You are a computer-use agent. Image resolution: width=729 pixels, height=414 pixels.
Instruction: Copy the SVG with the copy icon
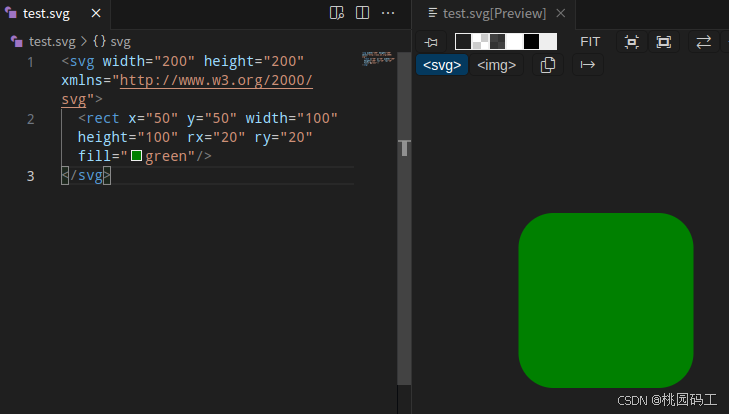pos(548,65)
